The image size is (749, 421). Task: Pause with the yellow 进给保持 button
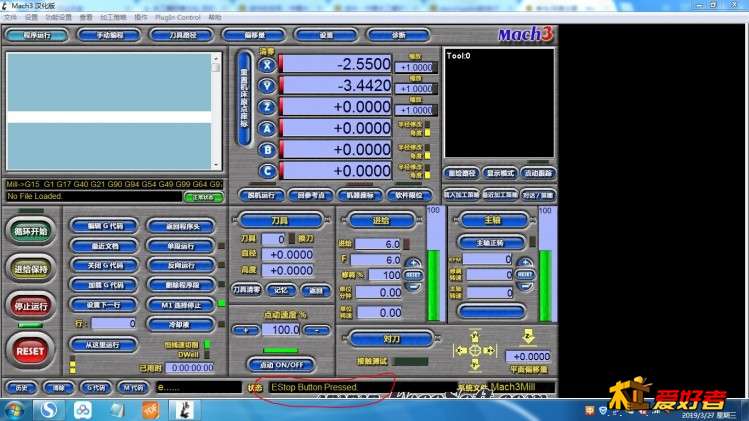31,269
